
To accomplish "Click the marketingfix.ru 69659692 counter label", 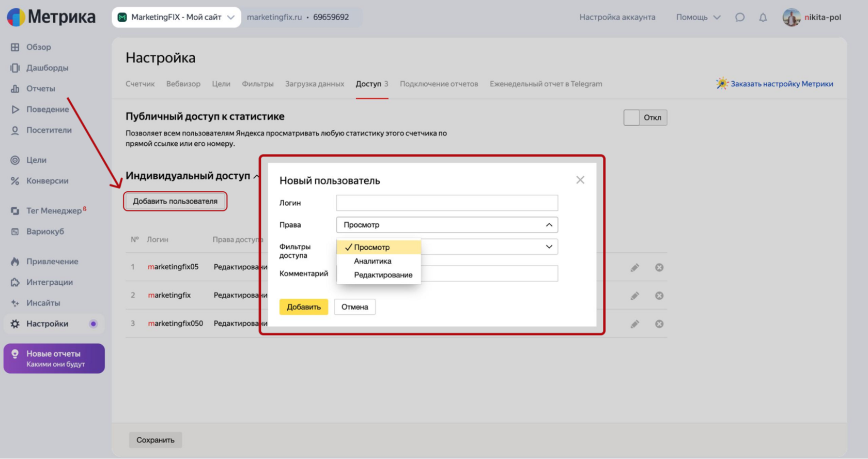I will [298, 17].
